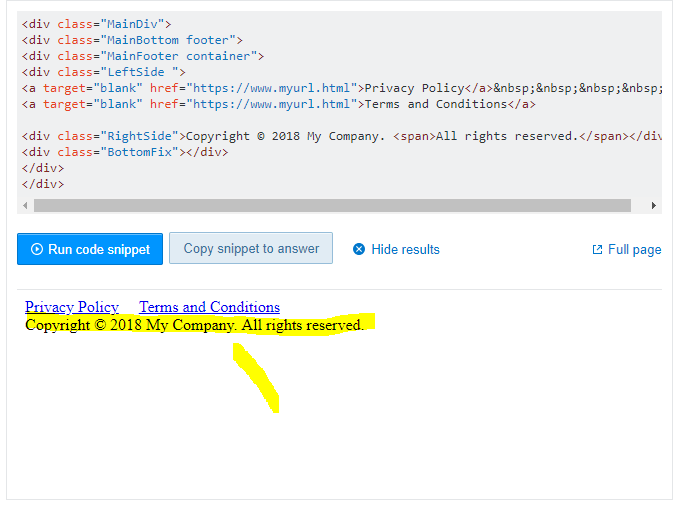Image resolution: width=682 pixels, height=506 pixels.
Task: Click the Terms and Conditions anchor code line
Action: tap(278, 104)
